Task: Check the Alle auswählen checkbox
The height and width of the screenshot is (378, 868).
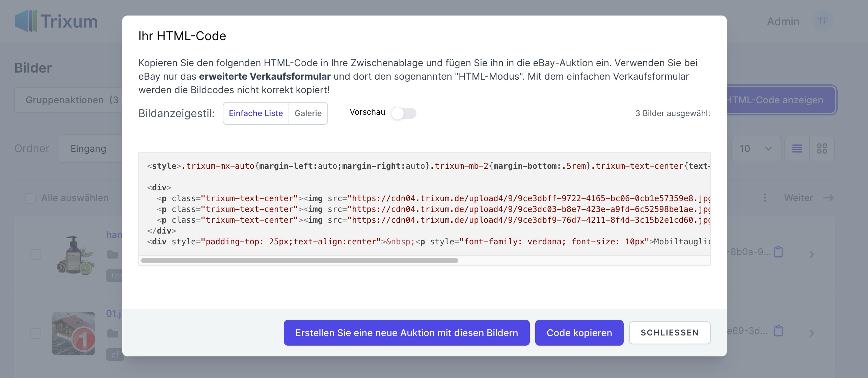Action: pos(30,198)
